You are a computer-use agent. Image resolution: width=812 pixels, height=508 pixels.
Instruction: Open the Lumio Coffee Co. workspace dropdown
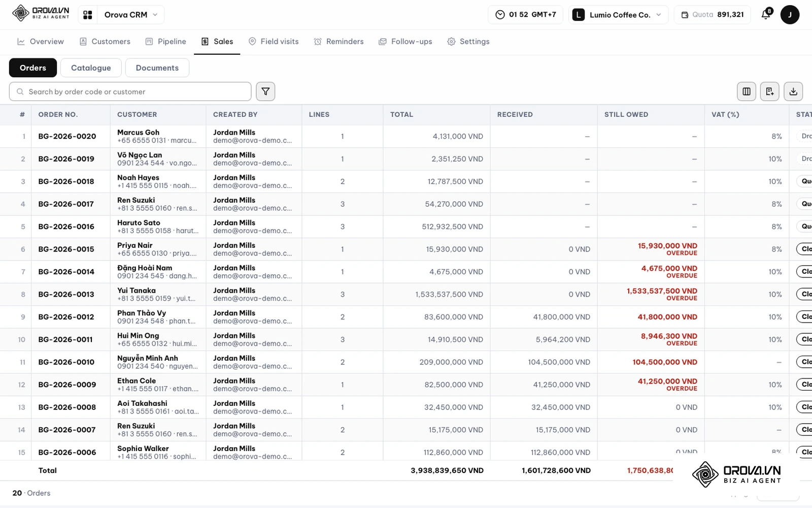pos(618,15)
